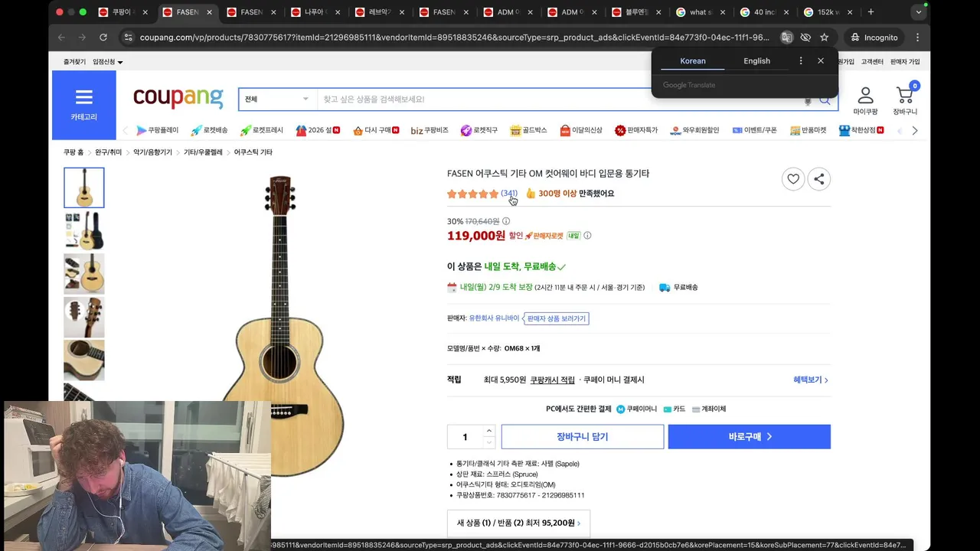The height and width of the screenshot is (551, 980).
Task: Open Google Translate options three-dot menu
Action: point(801,61)
